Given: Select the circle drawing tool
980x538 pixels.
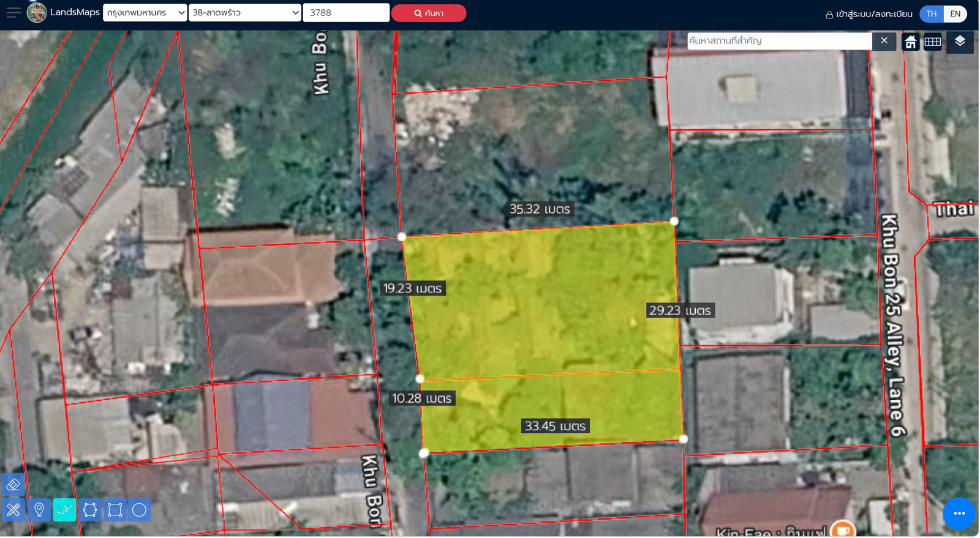Looking at the screenshot, I should tap(139, 510).
